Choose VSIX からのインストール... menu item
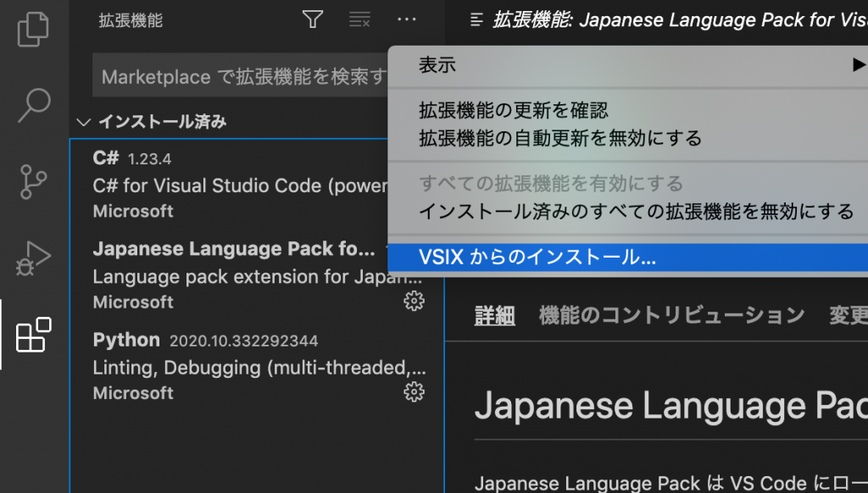 coord(628,258)
